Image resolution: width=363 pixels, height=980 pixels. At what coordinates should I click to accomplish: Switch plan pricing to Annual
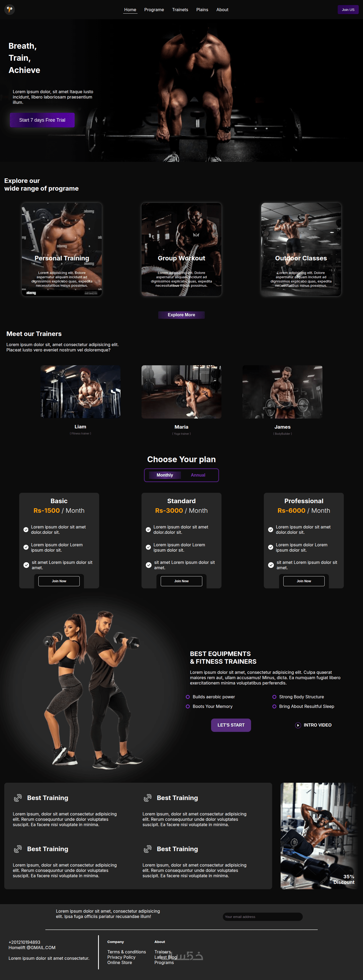tap(198, 475)
